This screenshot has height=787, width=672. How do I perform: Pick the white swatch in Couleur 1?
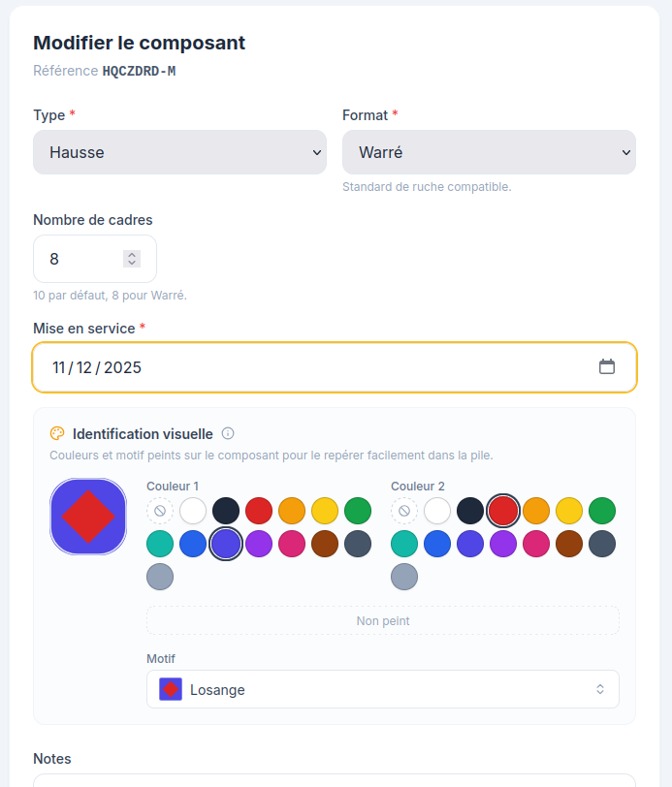tap(193, 511)
